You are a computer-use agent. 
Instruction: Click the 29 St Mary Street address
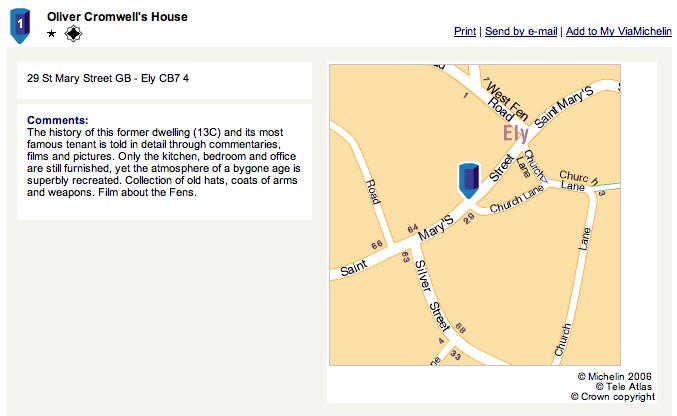tap(108, 78)
